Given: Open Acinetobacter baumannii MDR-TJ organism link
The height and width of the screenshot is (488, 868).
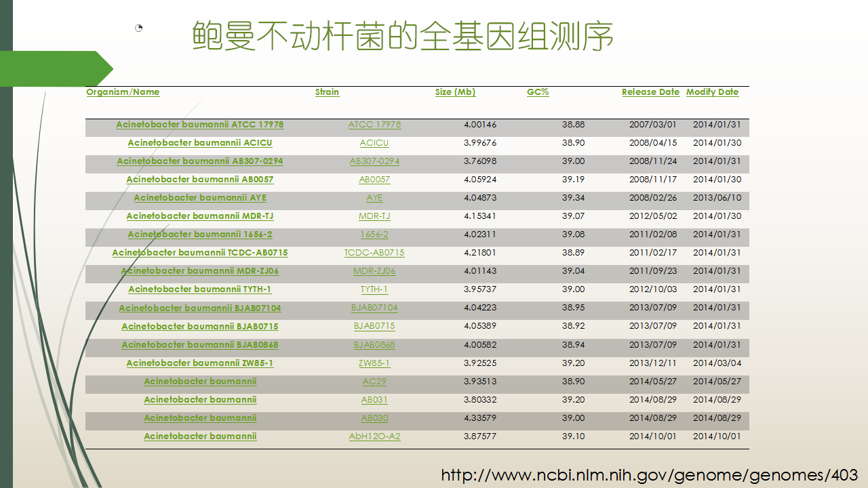Looking at the screenshot, I should point(200,216).
